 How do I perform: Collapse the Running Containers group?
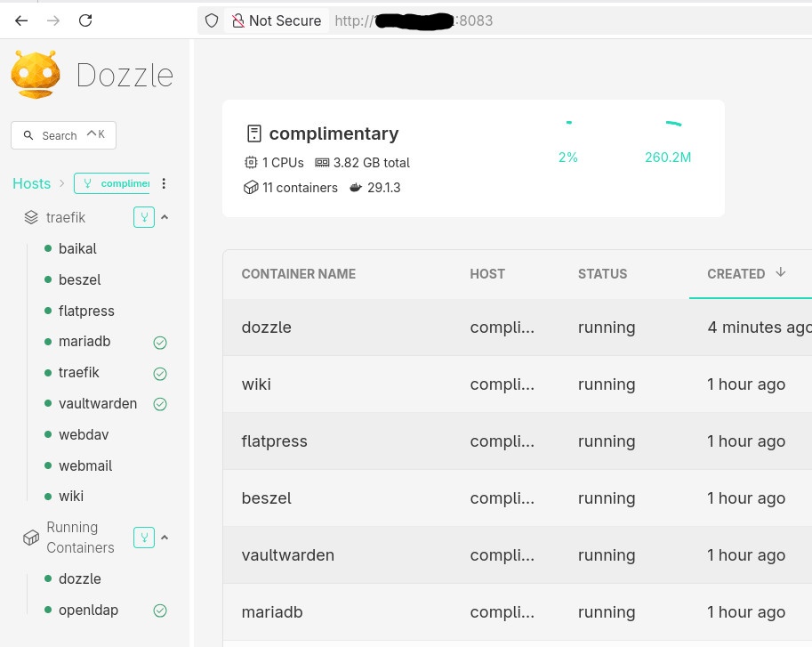pyautogui.click(x=165, y=538)
